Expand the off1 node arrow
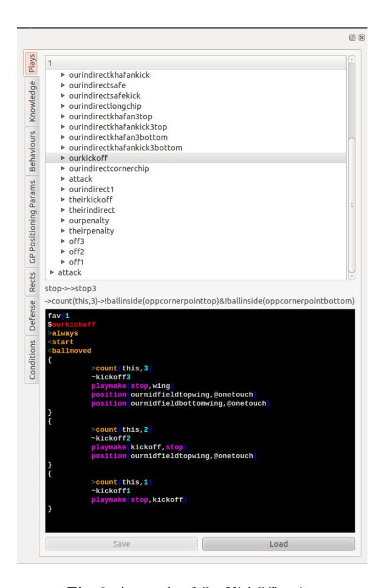Screen dimensions: 379x588 [63, 262]
